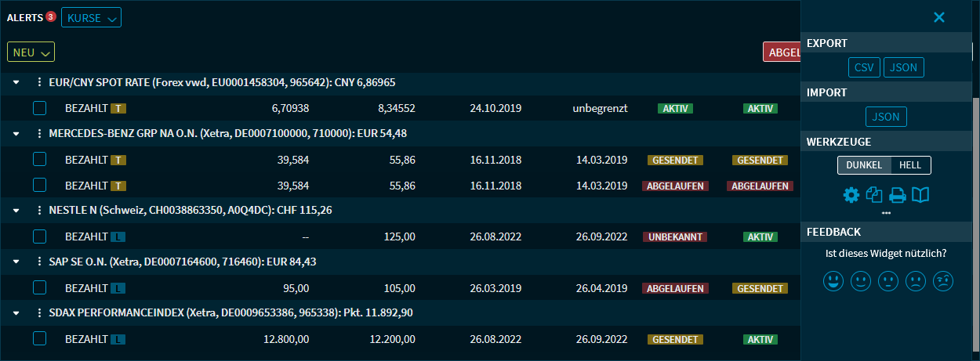Select the neutral face feedback icon
Screen dimensions: 980x361
887,280
